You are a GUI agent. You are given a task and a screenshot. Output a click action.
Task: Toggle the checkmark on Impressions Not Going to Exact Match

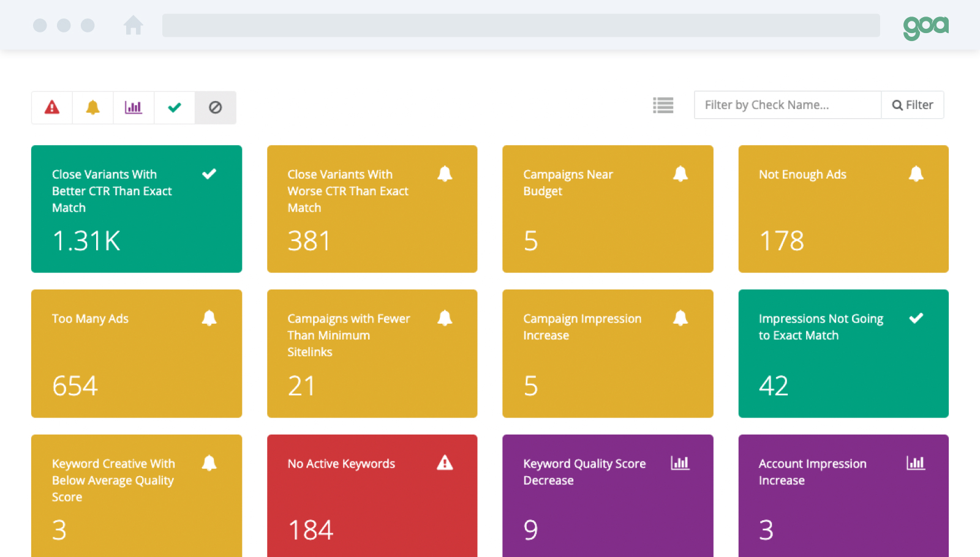tap(916, 318)
